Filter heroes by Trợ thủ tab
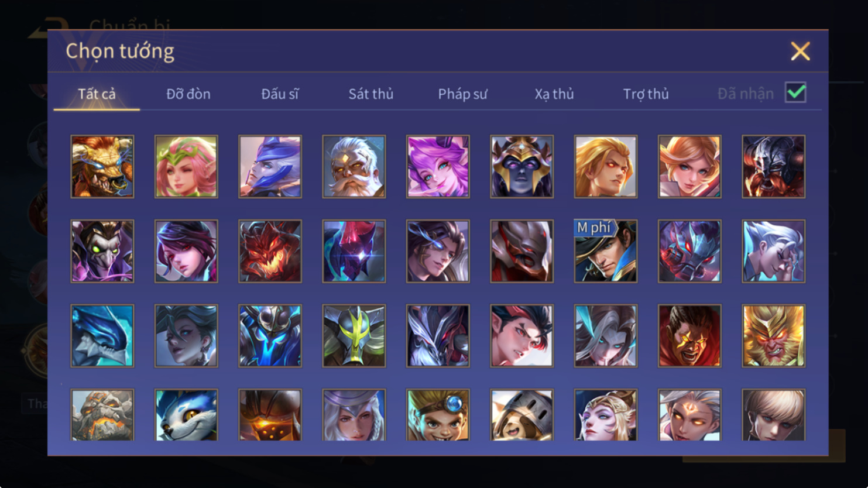The image size is (868, 488). click(646, 94)
